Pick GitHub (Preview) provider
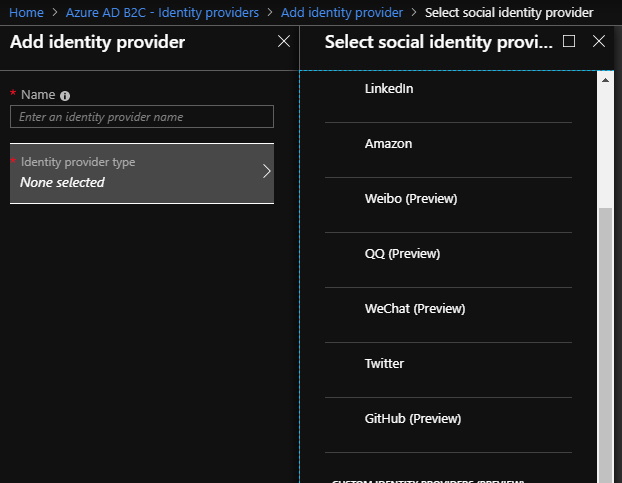Viewport: 622px width, 483px height. point(412,419)
